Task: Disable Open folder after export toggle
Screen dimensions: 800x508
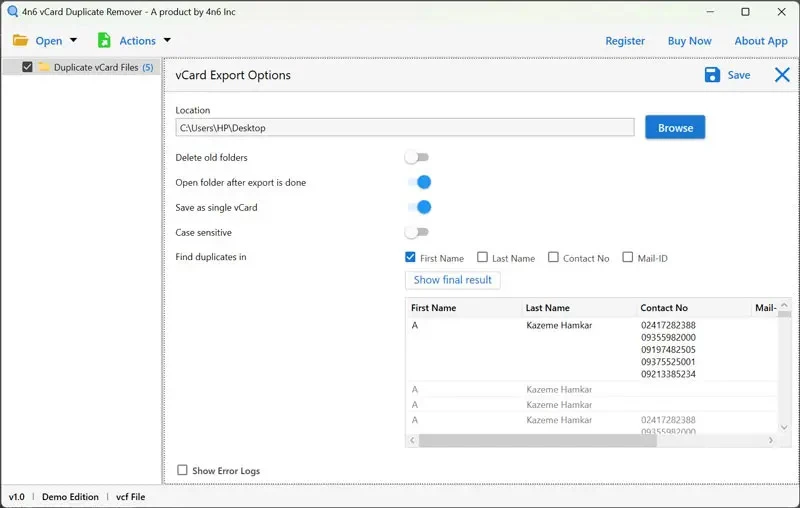Action: [x=418, y=182]
